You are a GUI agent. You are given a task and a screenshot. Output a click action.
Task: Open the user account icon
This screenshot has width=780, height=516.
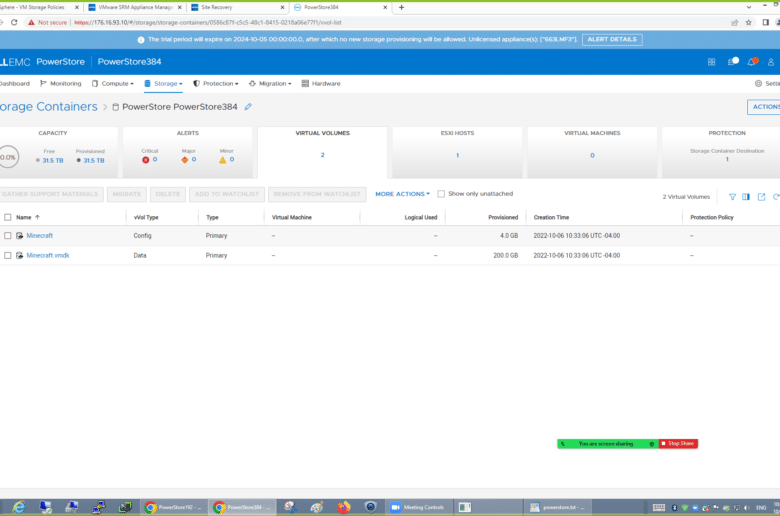coord(771,62)
